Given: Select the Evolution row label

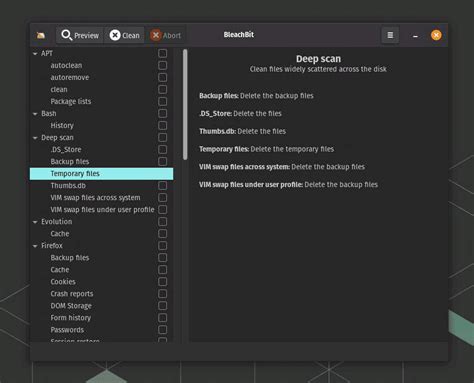Looking at the screenshot, I should pos(57,221).
